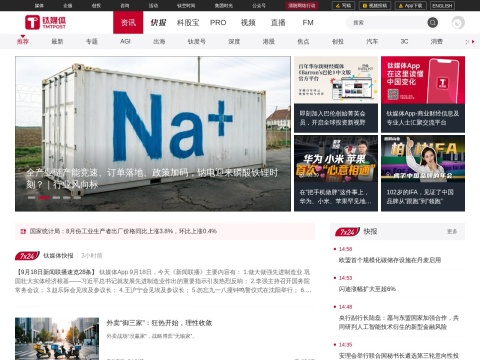Select the 出海 category
The height and width of the screenshot is (360, 480).
pyautogui.click(x=159, y=41)
